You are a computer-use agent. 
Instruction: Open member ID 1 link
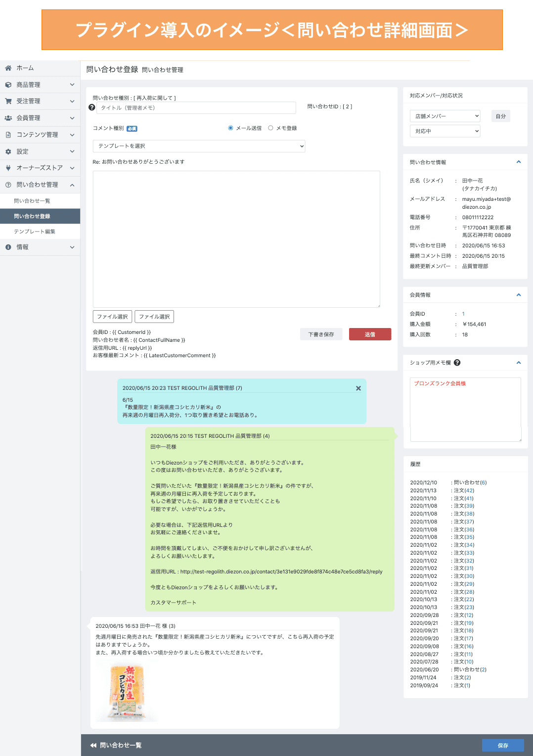(x=463, y=314)
